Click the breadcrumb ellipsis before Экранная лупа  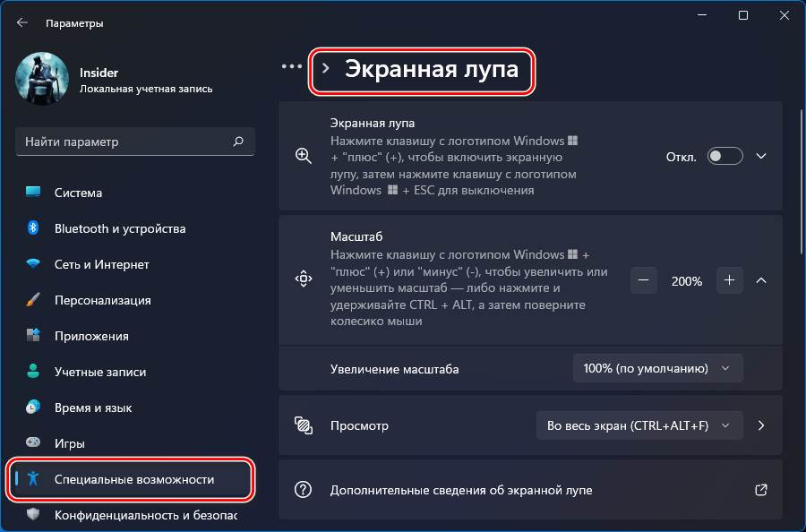pos(291,66)
